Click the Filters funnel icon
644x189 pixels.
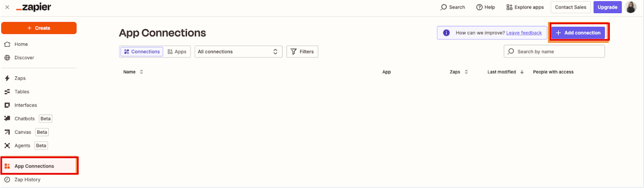click(x=294, y=52)
